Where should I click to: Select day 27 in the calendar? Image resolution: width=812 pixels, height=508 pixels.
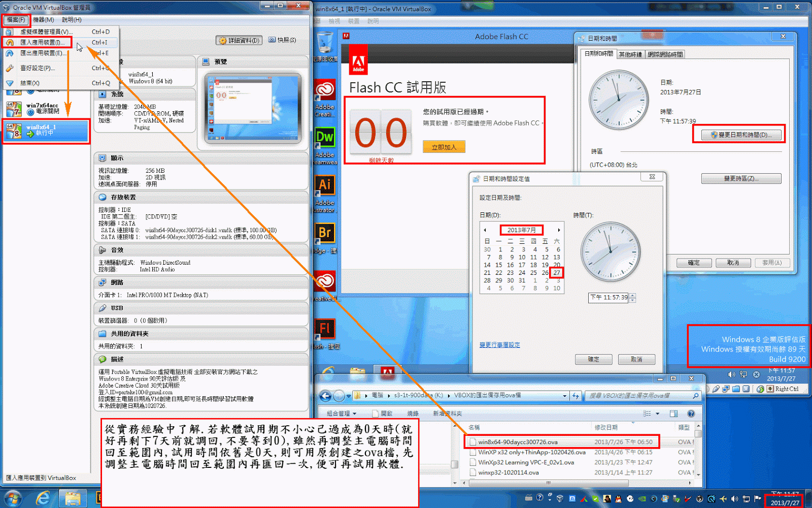click(557, 273)
